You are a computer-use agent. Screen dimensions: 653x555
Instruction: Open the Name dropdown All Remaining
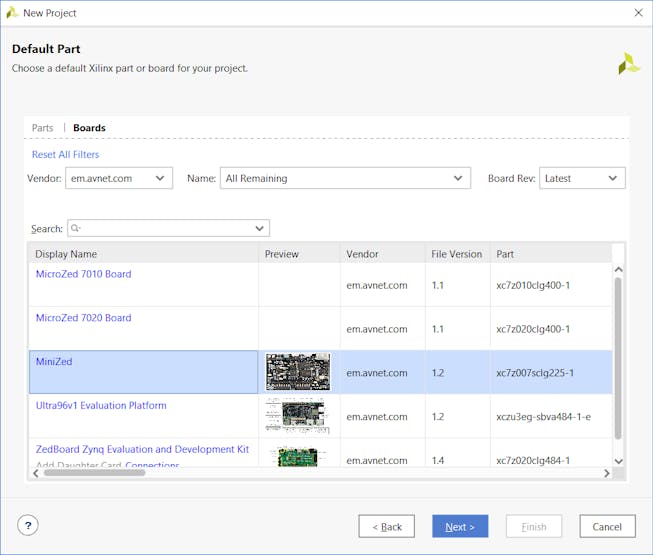345,178
